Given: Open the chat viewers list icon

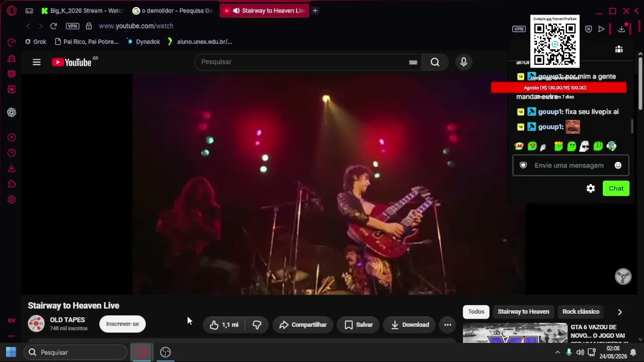Looking at the screenshot, I should point(619,49).
